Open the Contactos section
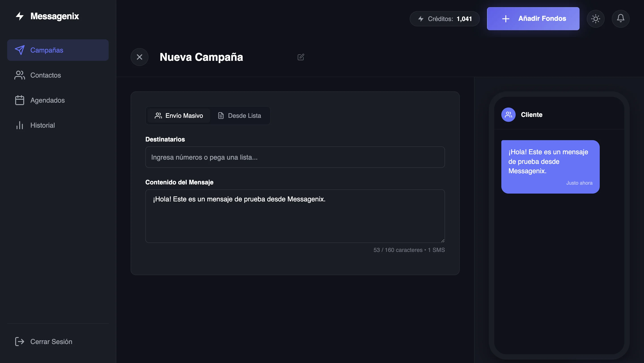This screenshot has height=363, width=644. pyautogui.click(x=45, y=75)
